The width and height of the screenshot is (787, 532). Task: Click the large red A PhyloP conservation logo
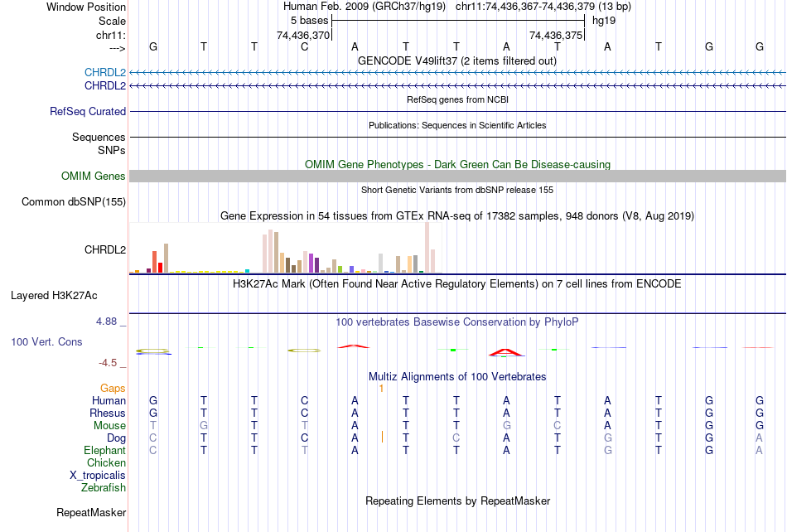point(506,352)
